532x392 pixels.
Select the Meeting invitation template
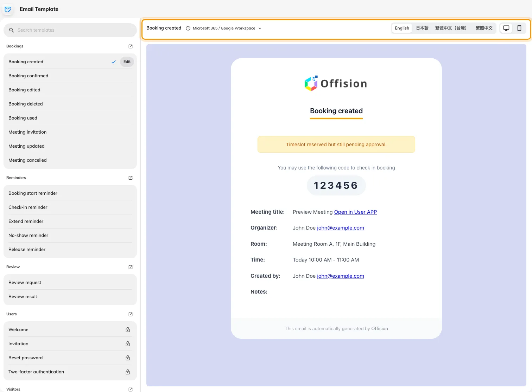[x=70, y=132]
